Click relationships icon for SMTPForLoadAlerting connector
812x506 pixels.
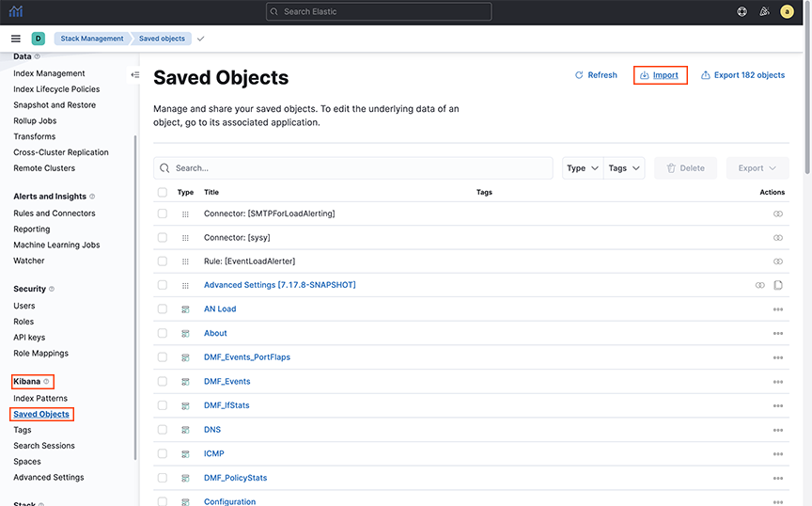point(778,213)
